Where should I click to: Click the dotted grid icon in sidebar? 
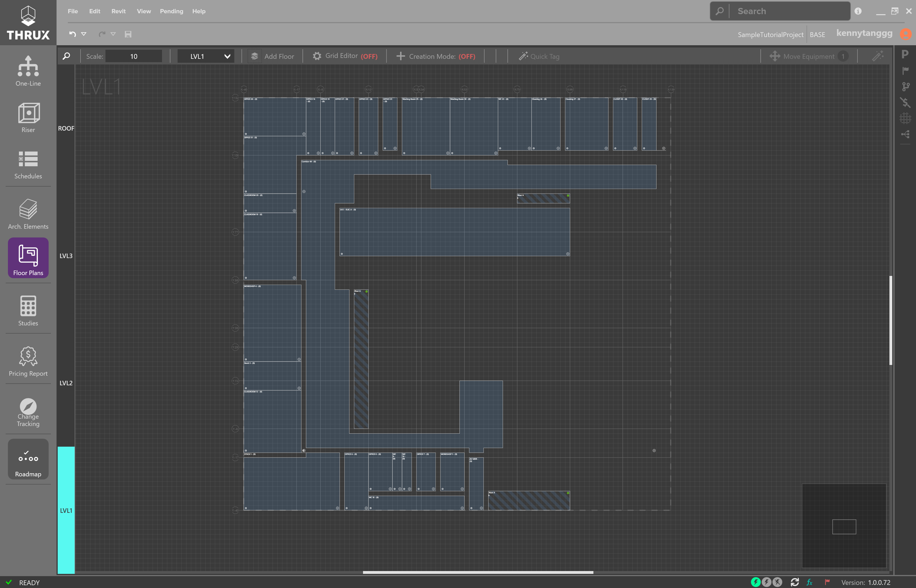pos(905,118)
